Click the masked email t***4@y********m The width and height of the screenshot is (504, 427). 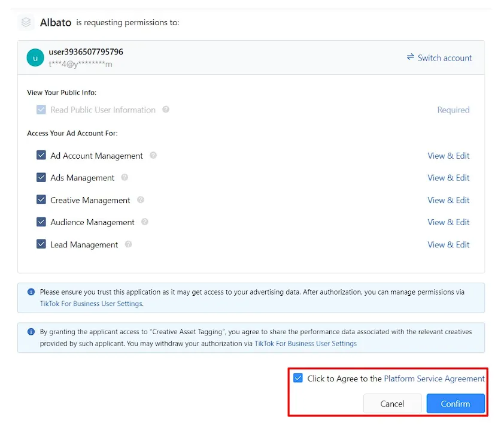80,64
